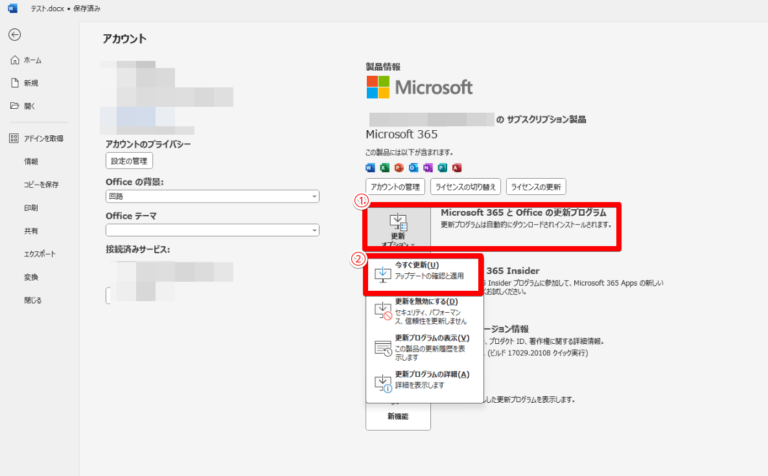The image size is (768, 476).
Task: Click the ライセンスの切り替え button
Action: coord(465,187)
